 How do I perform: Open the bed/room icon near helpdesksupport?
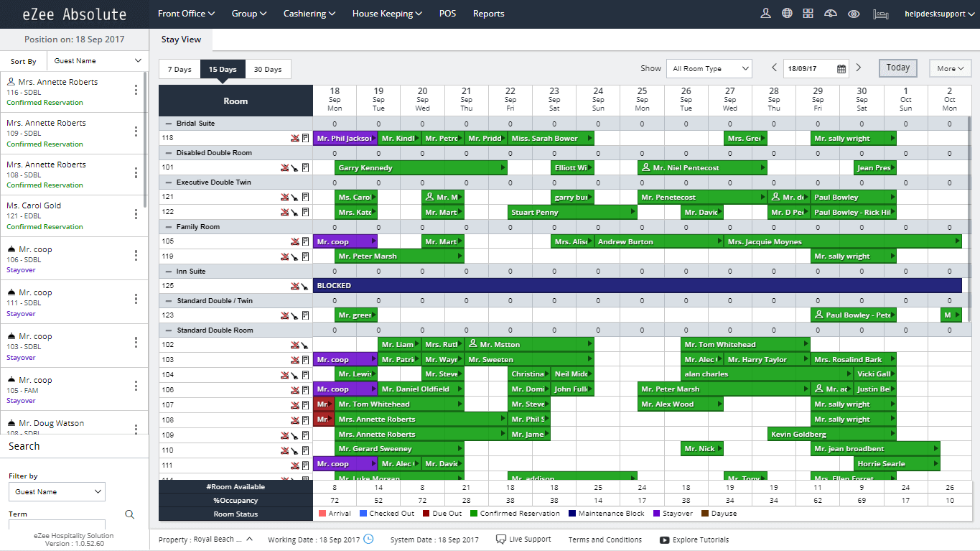(881, 13)
